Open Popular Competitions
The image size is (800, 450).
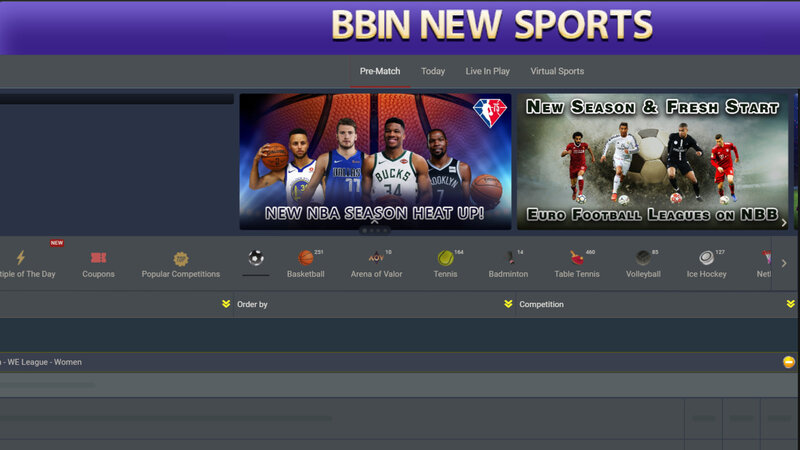pyautogui.click(x=180, y=258)
